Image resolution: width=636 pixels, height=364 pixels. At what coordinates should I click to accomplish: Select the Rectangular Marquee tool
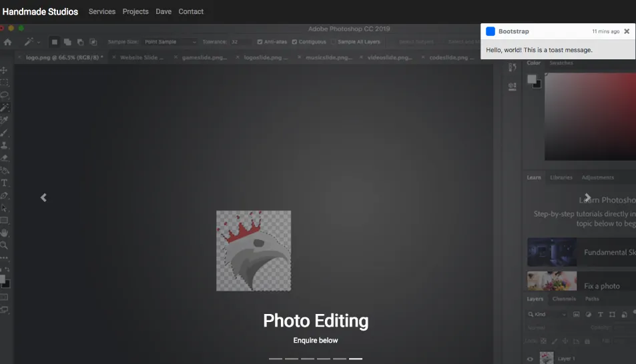pos(4,83)
